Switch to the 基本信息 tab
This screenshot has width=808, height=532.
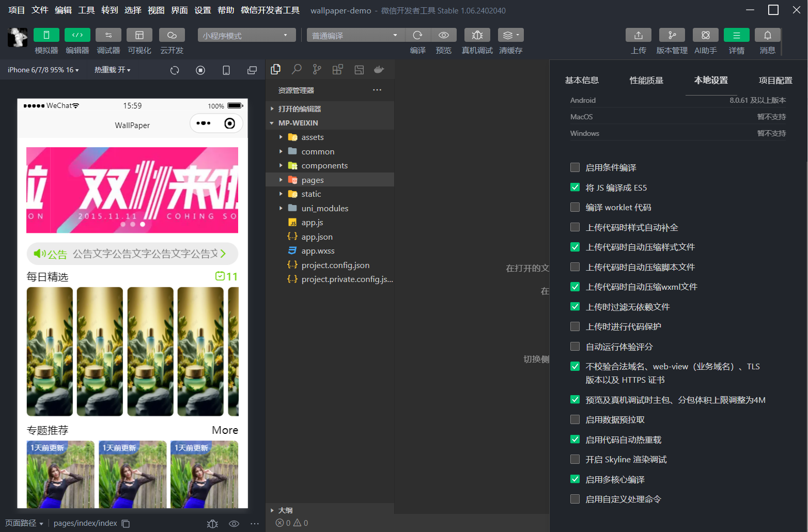tap(582, 80)
